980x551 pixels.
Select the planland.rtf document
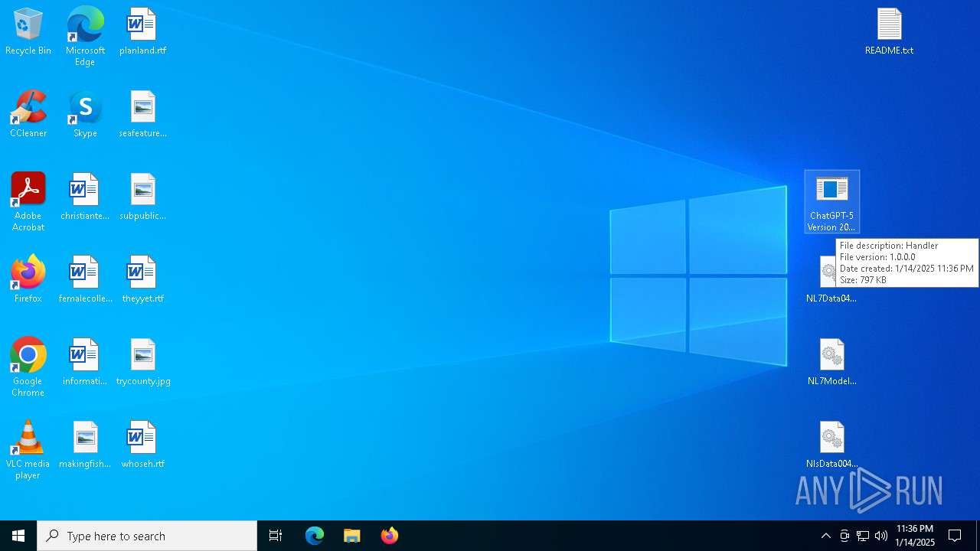tap(142, 32)
